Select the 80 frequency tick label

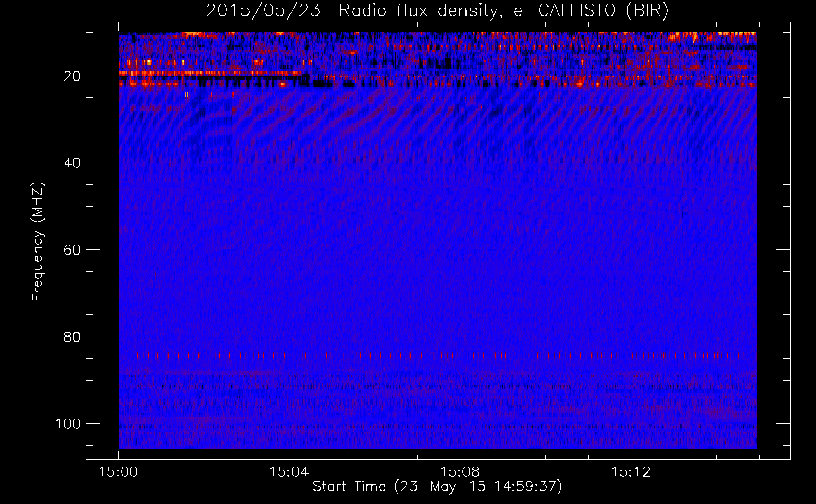73,337
